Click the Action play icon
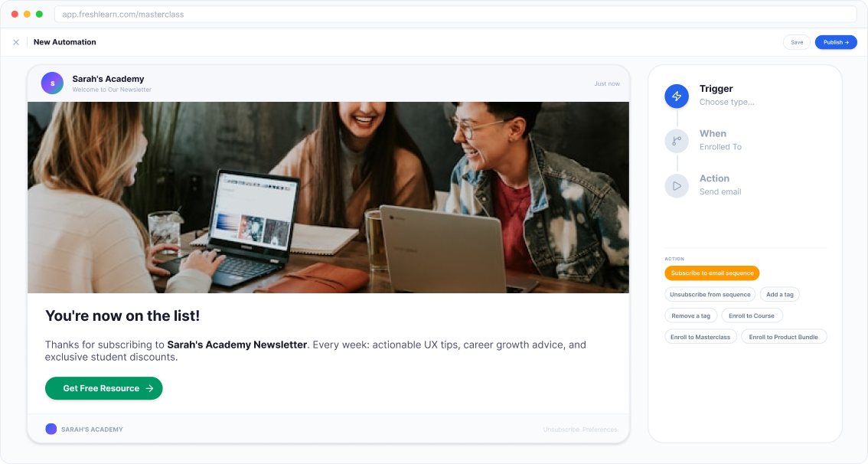Viewport: 868px width, 464px height. coord(677,185)
